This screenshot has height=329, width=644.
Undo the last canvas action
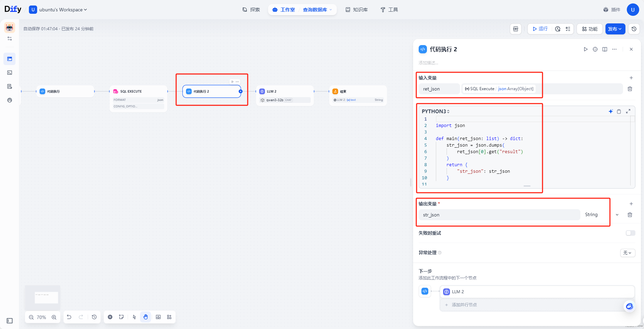[69, 317]
